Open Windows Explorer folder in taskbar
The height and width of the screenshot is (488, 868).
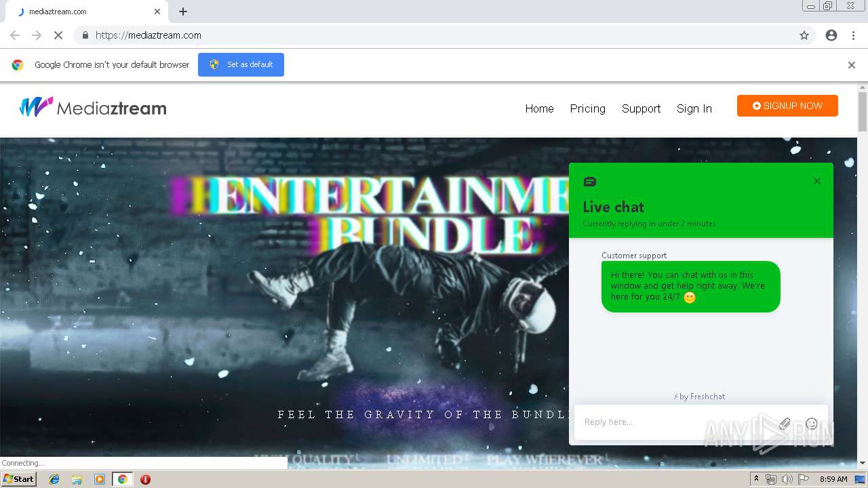pos(77,479)
